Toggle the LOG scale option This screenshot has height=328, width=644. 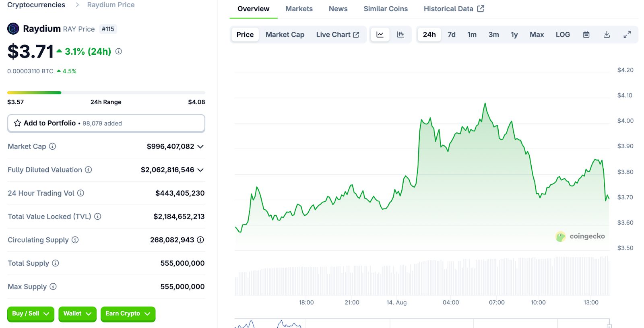pos(563,35)
